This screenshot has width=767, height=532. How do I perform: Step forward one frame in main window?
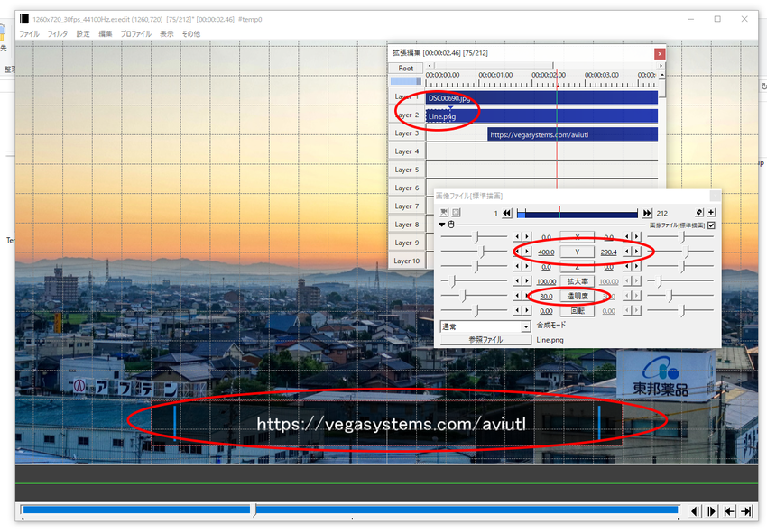click(x=711, y=511)
